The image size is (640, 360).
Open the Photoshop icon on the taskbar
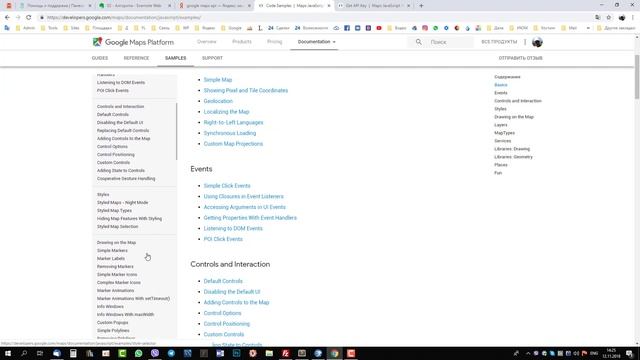(236, 353)
